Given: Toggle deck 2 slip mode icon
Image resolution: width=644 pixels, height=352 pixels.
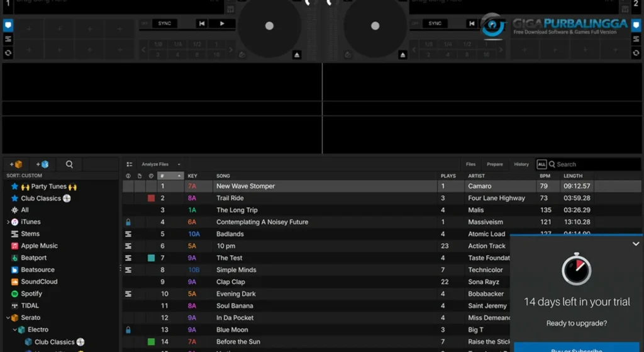Looking at the screenshot, I should [x=348, y=55].
